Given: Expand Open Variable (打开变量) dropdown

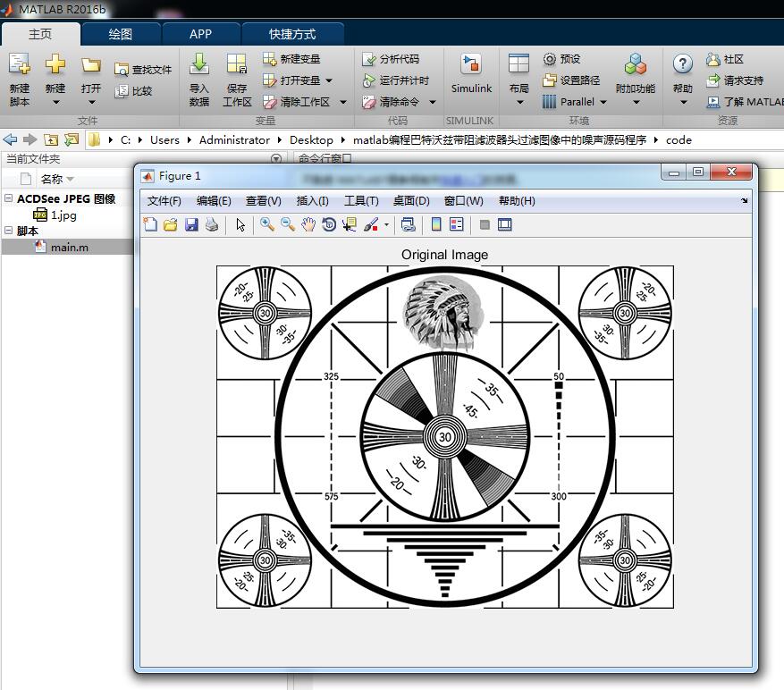Looking at the screenshot, I should click(x=329, y=80).
